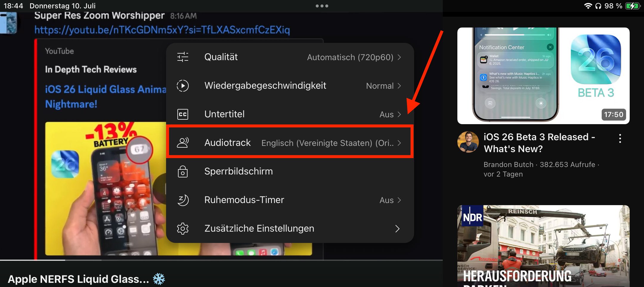This screenshot has height=287, width=644.
Task: Tap the Audiotrack person-speaking icon
Action: [x=183, y=143]
